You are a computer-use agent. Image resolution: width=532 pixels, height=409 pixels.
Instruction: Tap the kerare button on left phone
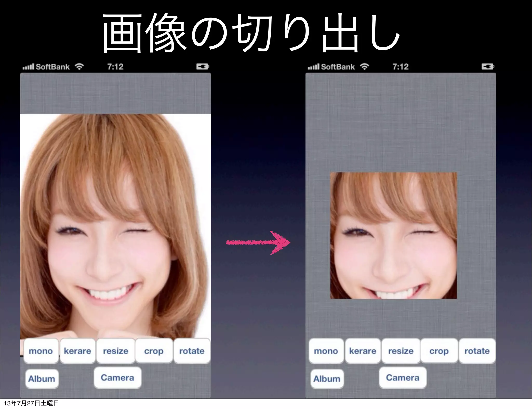(x=77, y=351)
